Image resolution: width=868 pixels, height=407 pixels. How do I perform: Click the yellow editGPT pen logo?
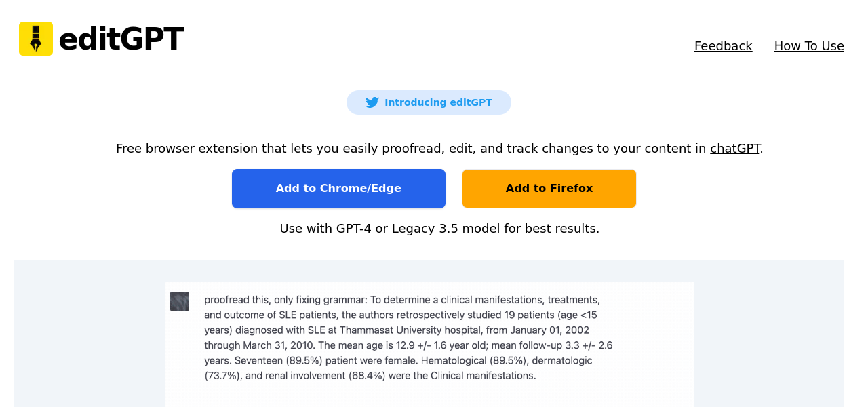click(36, 39)
